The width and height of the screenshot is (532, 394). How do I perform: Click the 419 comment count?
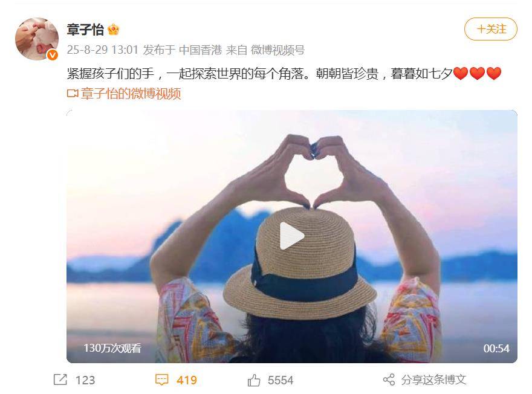[187, 380]
